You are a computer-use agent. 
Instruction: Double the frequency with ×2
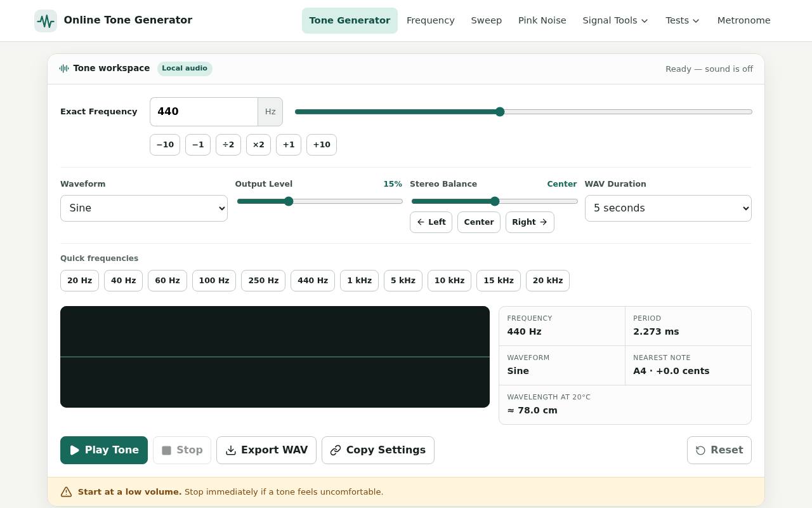click(258, 145)
